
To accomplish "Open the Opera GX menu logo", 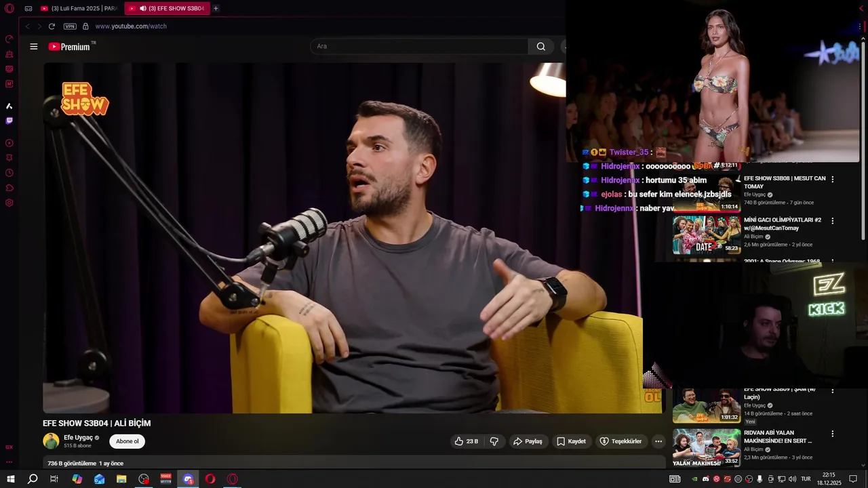I will click(x=9, y=9).
